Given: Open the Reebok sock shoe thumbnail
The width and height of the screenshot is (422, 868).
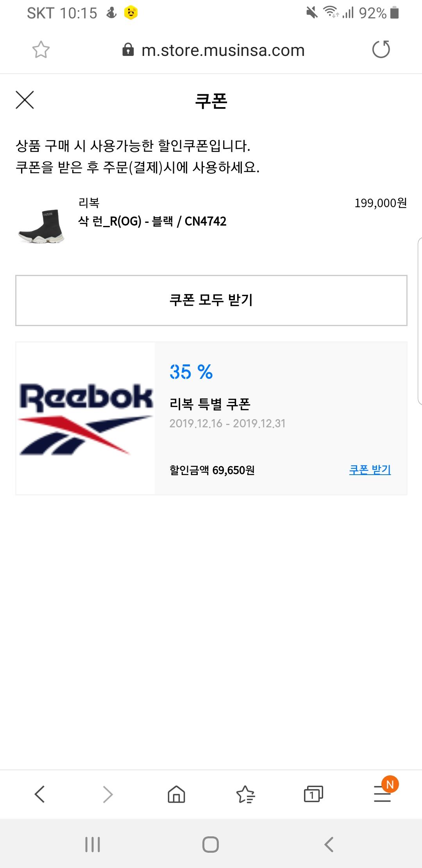Looking at the screenshot, I should 41,226.
